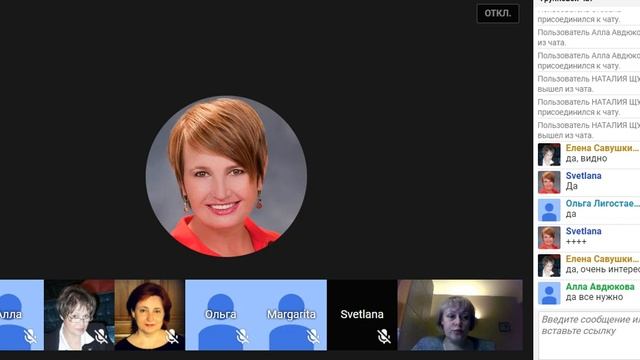The width and height of the screenshot is (640, 360).
Task: Click the message text 'да все нужно'
Action: coord(594,297)
